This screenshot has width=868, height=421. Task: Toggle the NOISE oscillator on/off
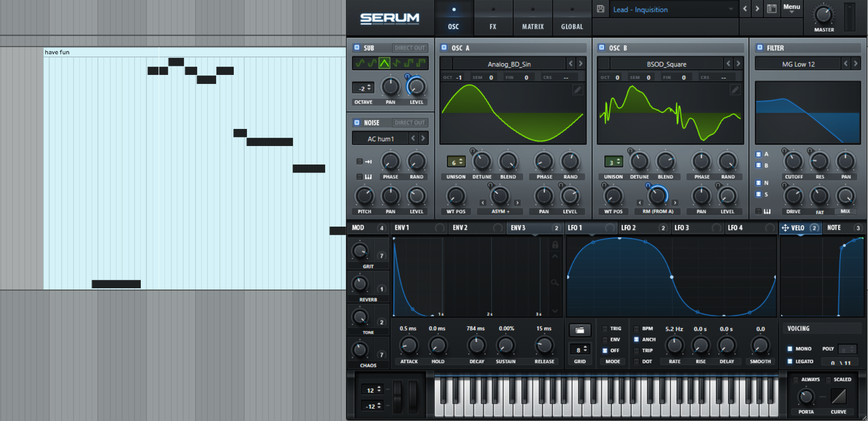click(357, 122)
